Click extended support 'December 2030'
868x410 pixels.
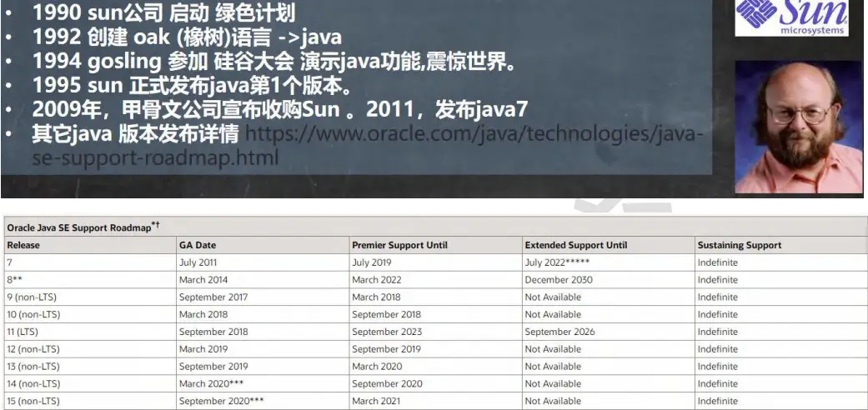(559, 280)
